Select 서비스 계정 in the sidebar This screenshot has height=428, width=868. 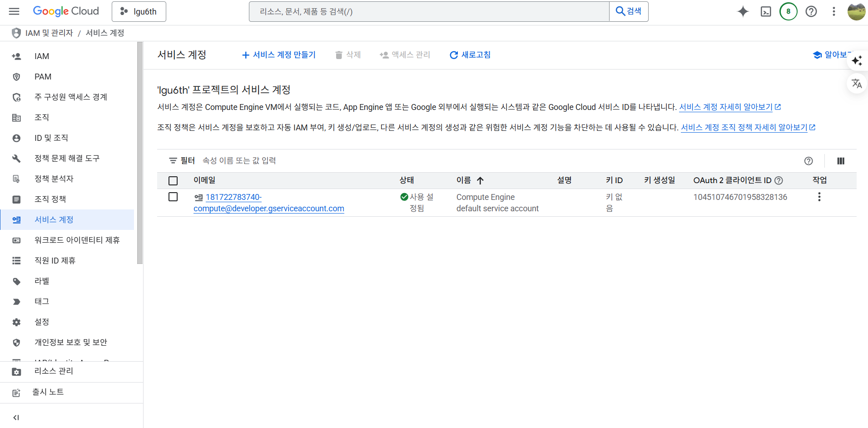[67, 220]
